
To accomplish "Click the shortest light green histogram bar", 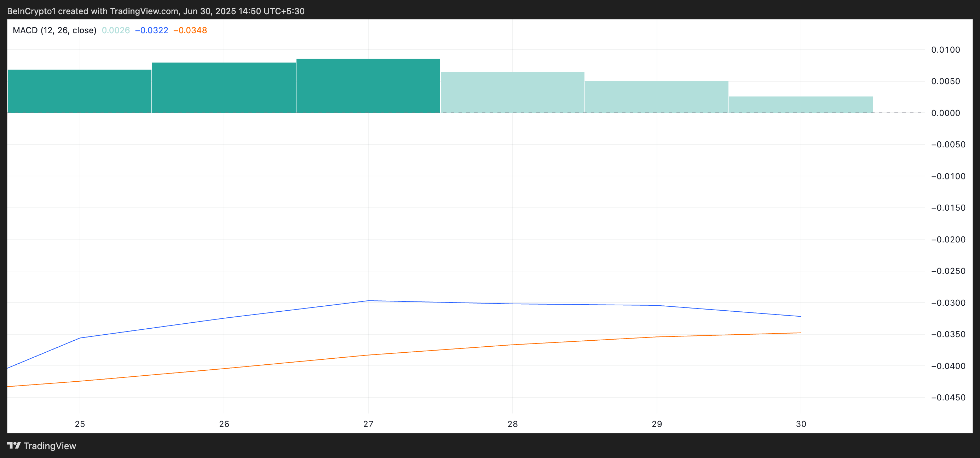I will (x=800, y=105).
